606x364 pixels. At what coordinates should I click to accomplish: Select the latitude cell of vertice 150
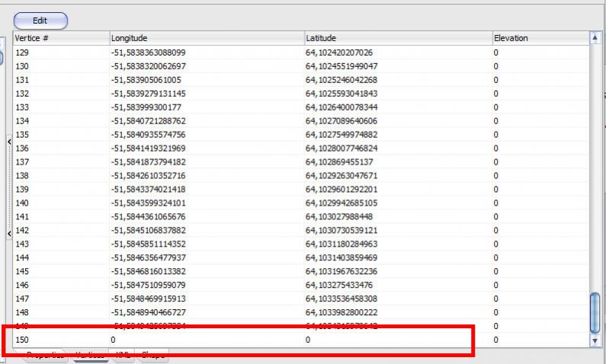tap(396, 340)
